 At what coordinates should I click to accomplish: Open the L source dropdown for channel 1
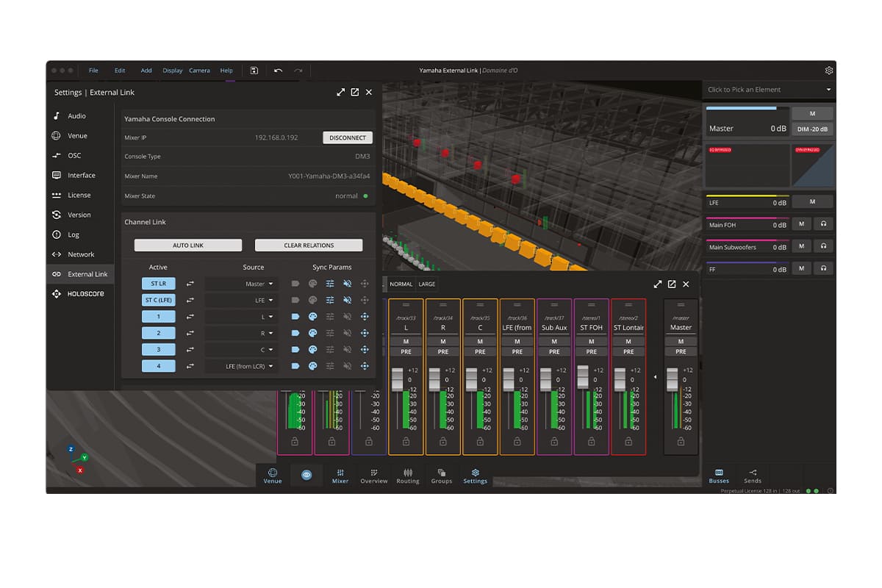(x=240, y=317)
